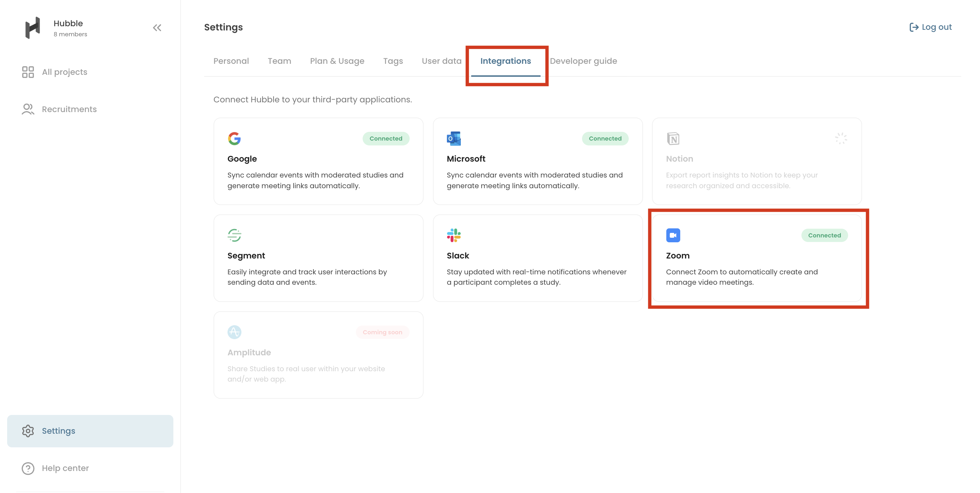The height and width of the screenshot is (493, 980).
Task: Click the '8 members' label
Action: [x=70, y=34]
